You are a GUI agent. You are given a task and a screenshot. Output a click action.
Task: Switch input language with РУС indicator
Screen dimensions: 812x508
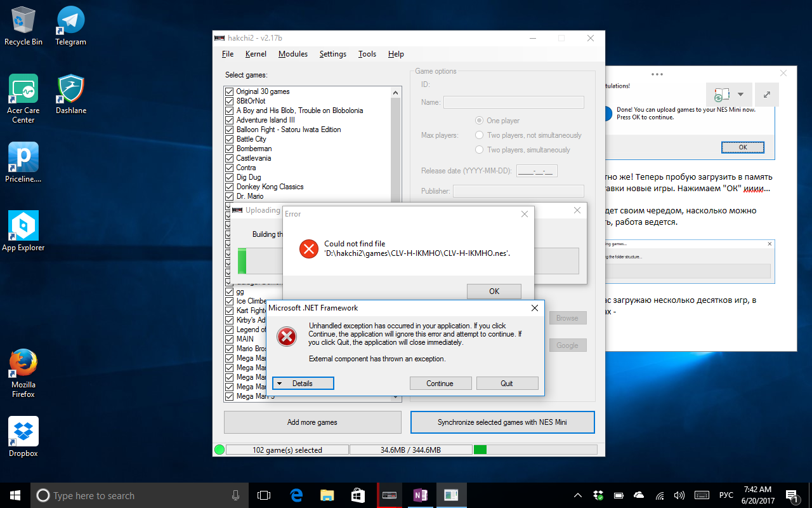(x=726, y=495)
